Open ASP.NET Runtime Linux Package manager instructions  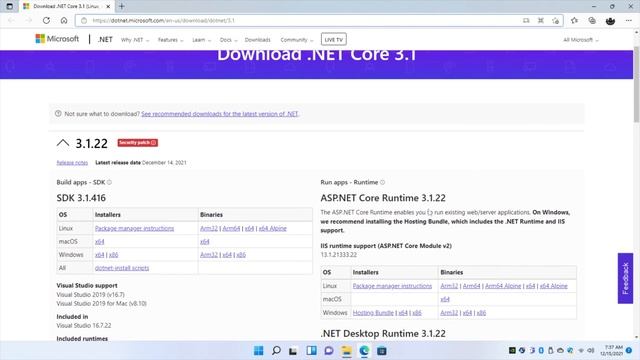tap(392, 286)
